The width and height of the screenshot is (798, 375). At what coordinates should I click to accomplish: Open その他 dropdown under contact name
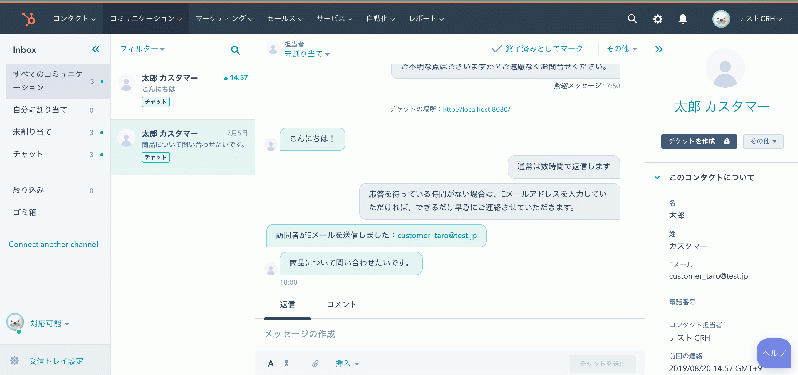[763, 141]
